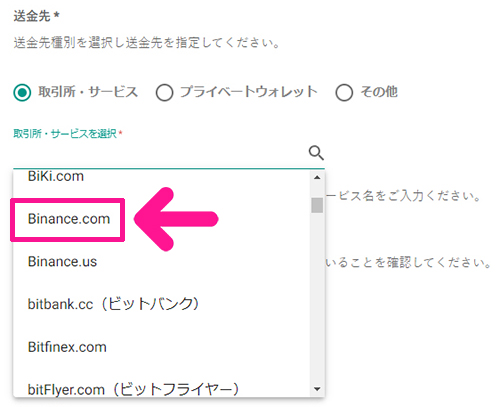Image resolution: width=500 pixels, height=407 pixels.
Task: Select the その他 radio button
Action: tap(344, 92)
